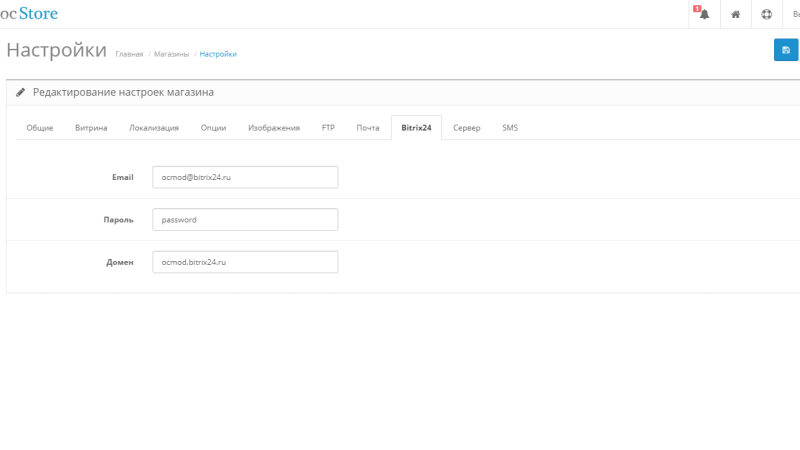Click the Email field label

click(122, 177)
